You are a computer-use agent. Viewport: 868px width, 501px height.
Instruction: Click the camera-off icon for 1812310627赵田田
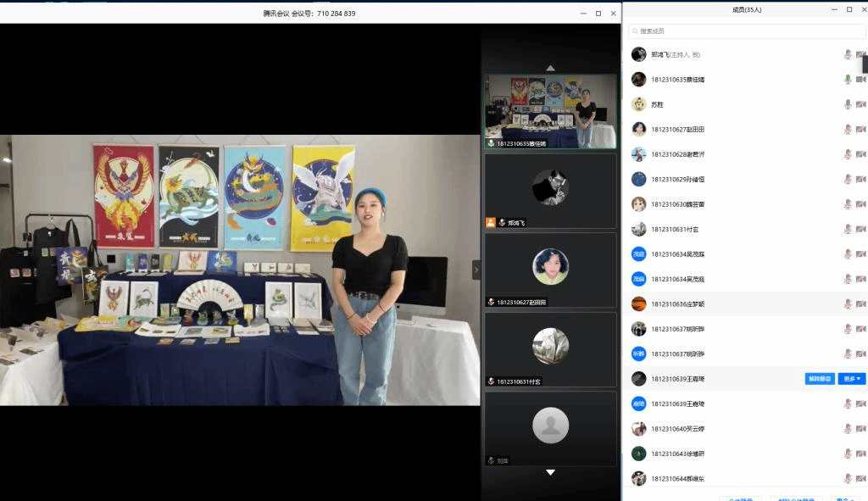tap(860, 130)
